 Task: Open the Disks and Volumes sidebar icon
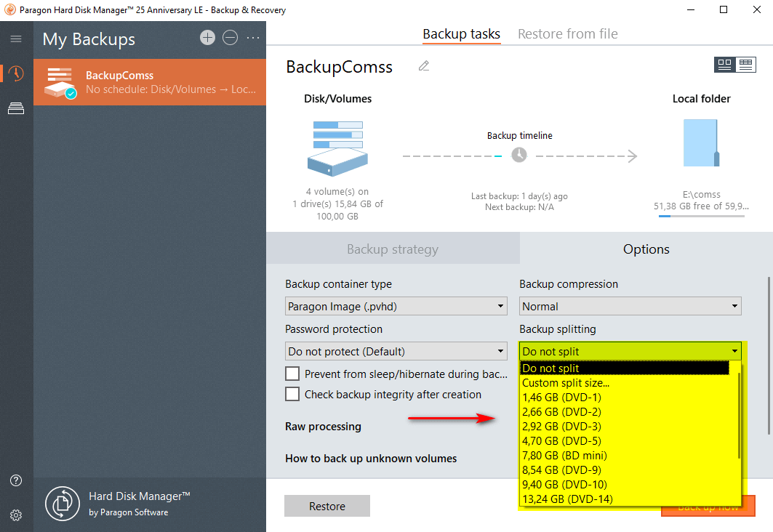tap(16, 108)
